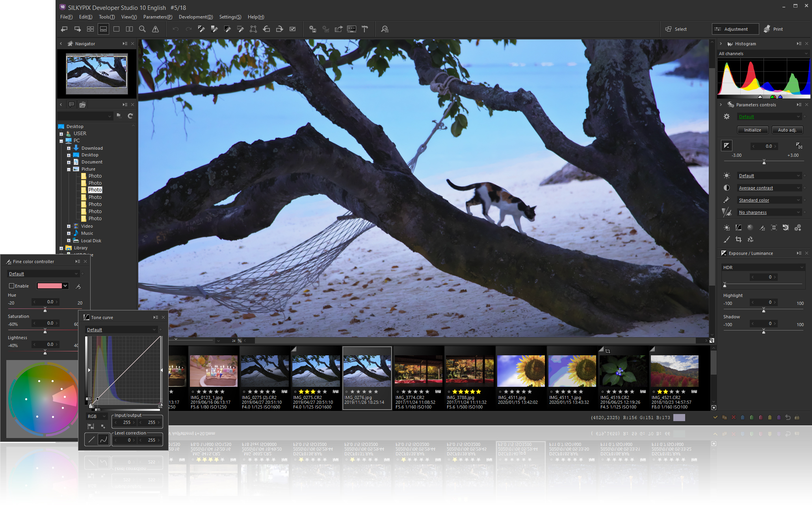Open the Parameters menu in menu bar
Image resolution: width=812 pixels, height=505 pixels.
(158, 16)
